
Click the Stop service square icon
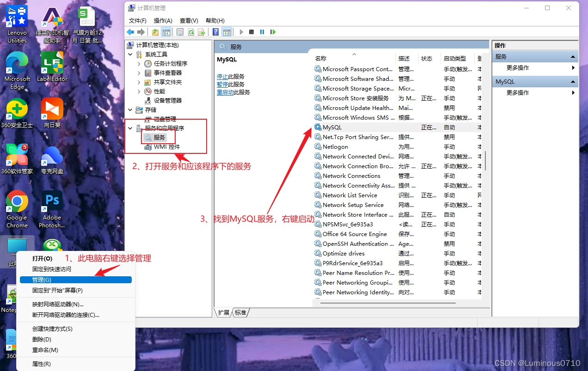[251, 32]
